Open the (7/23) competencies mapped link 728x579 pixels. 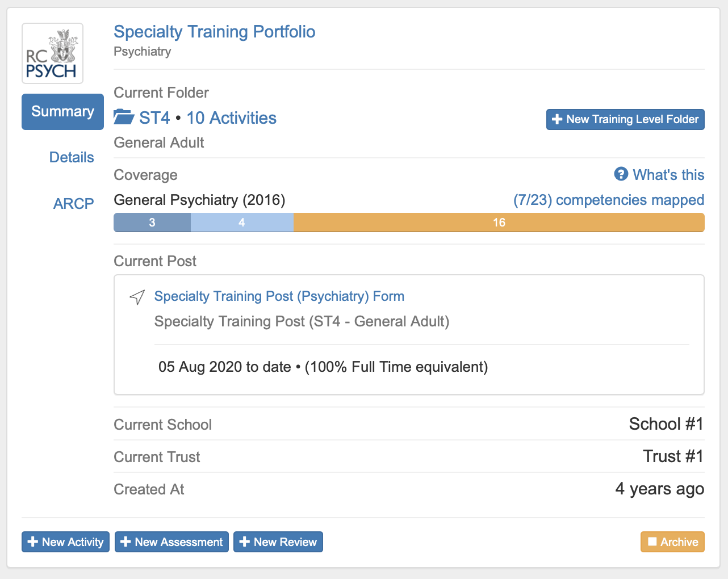tap(608, 200)
